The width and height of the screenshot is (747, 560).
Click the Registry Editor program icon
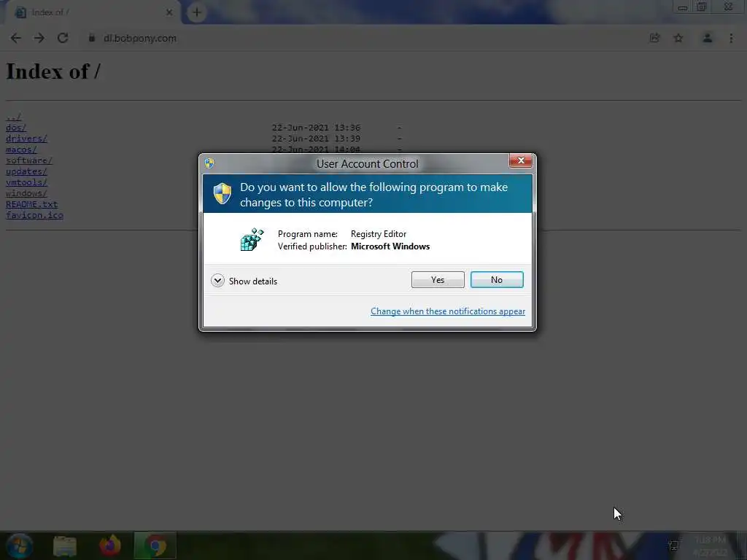click(252, 239)
